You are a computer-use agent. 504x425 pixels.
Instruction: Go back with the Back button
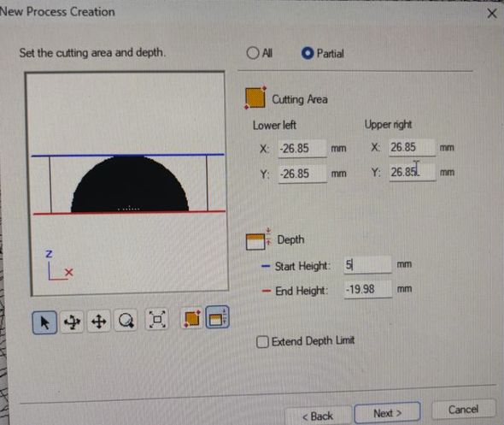click(319, 416)
